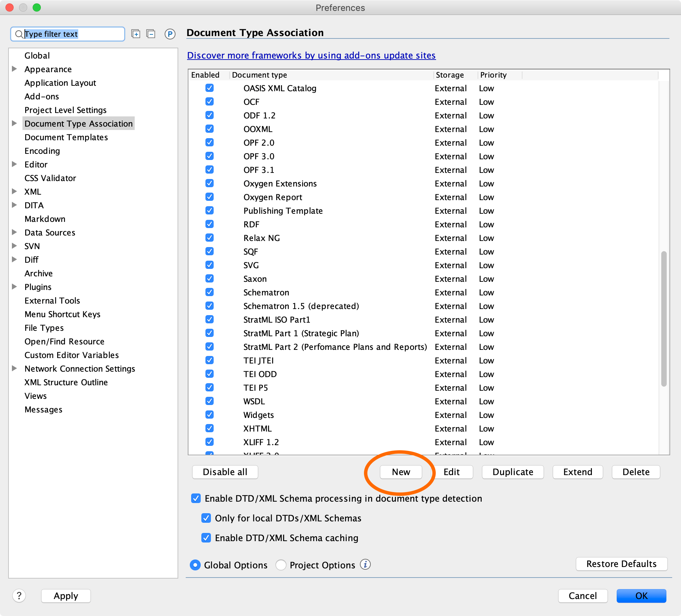Click the info icon beside Project Options
This screenshot has height=616, width=681.
pyautogui.click(x=366, y=565)
